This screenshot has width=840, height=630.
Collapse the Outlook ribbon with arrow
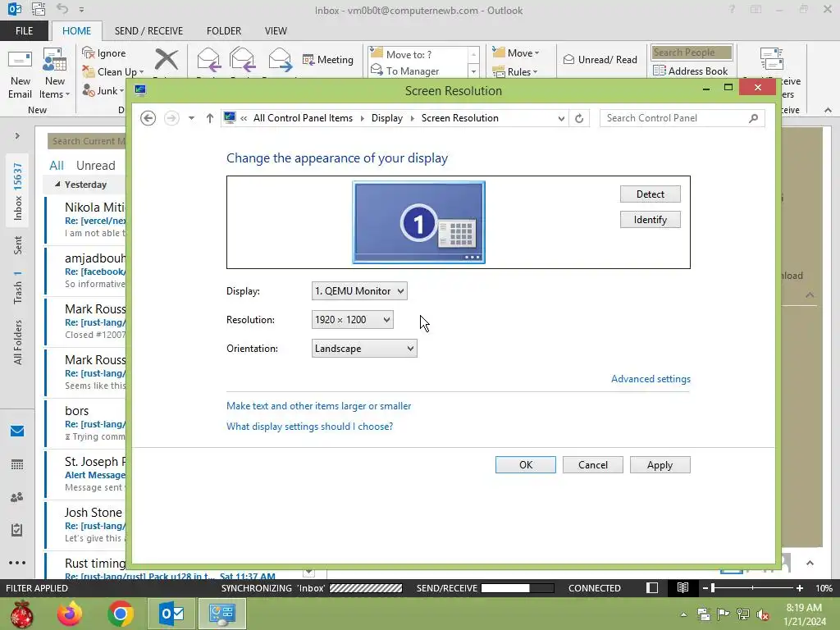click(829, 110)
